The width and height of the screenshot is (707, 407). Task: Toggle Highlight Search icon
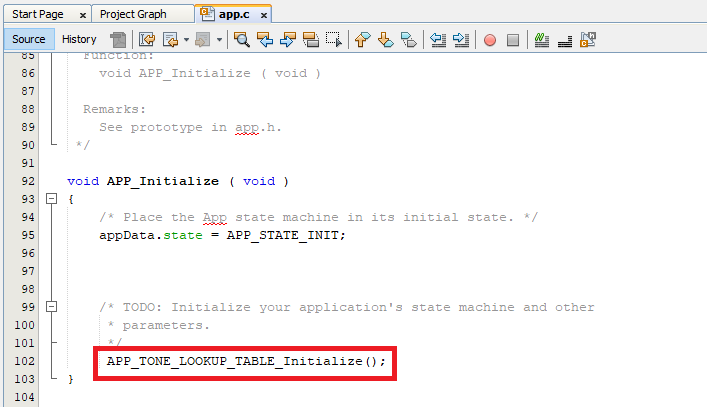point(311,40)
